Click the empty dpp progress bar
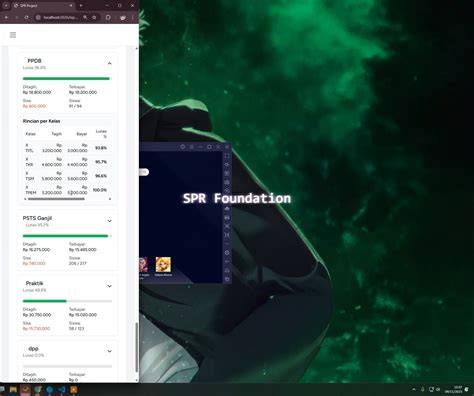 (67, 366)
